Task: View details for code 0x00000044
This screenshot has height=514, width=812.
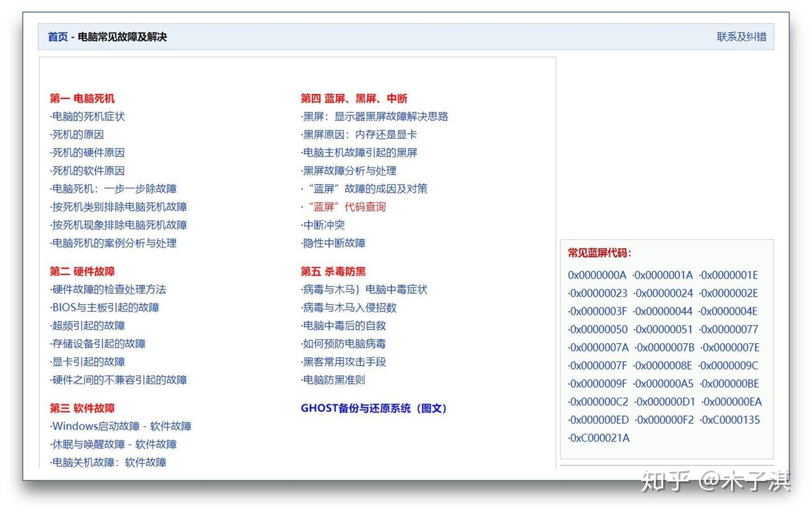Action: [664, 311]
